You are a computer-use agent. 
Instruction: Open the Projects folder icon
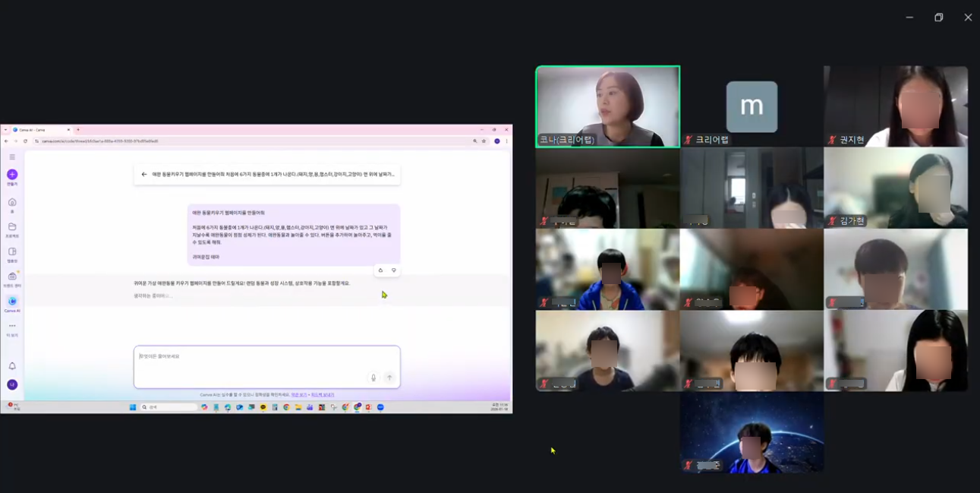click(12, 227)
